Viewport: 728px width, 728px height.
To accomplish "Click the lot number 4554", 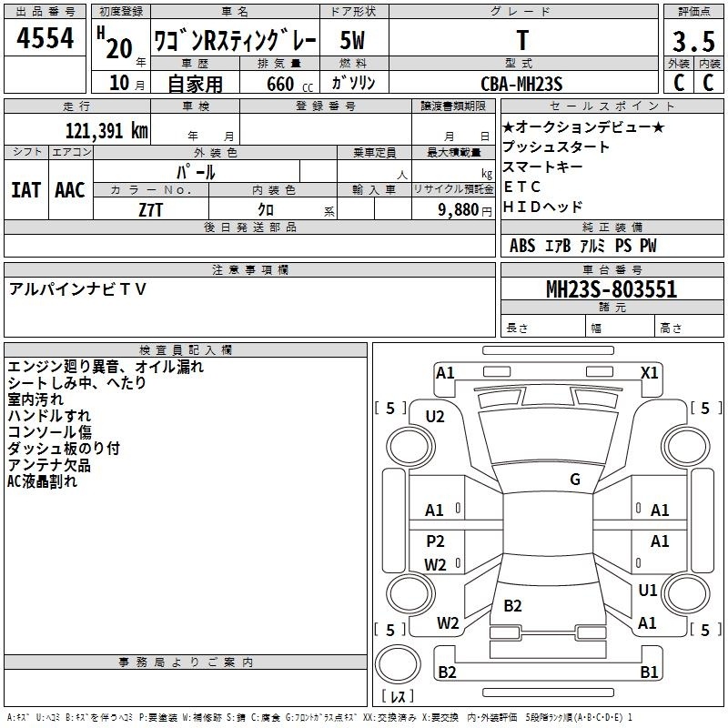I will tap(45, 38).
